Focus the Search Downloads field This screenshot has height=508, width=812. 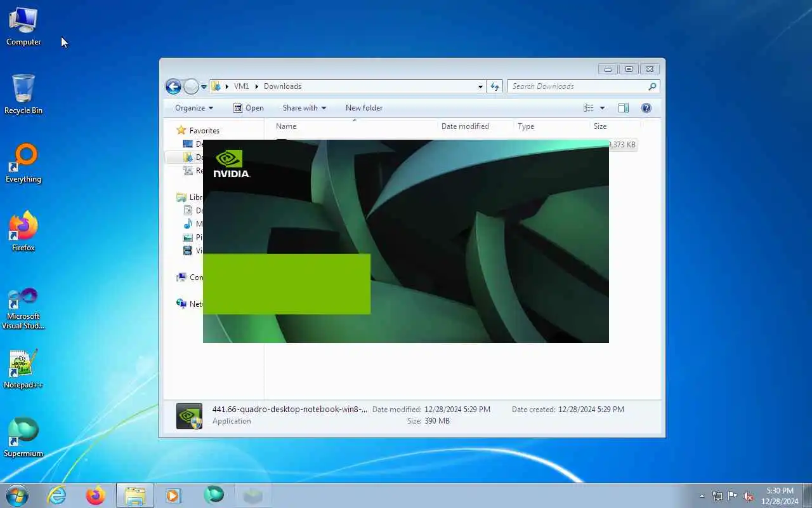click(x=583, y=86)
